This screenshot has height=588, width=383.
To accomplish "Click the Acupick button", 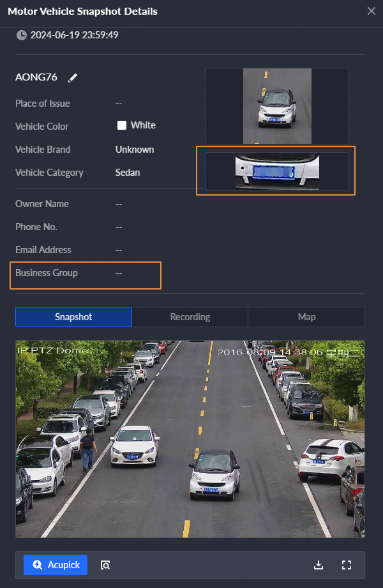I will pos(56,565).
